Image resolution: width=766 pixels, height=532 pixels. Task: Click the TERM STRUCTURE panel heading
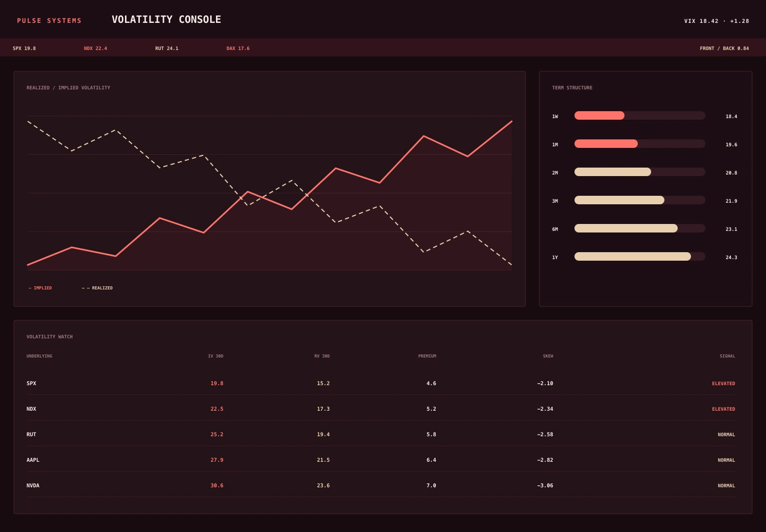tap(572, 88)
